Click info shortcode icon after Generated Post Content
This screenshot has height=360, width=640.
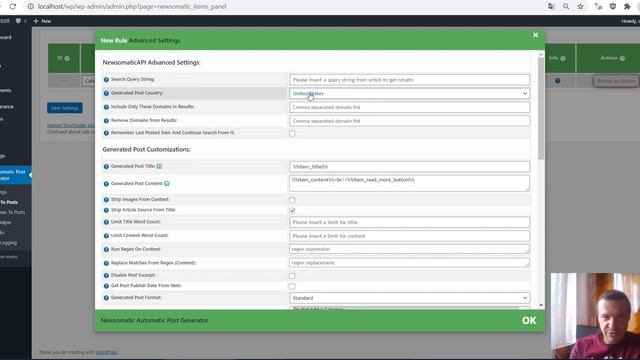[167, 184]
